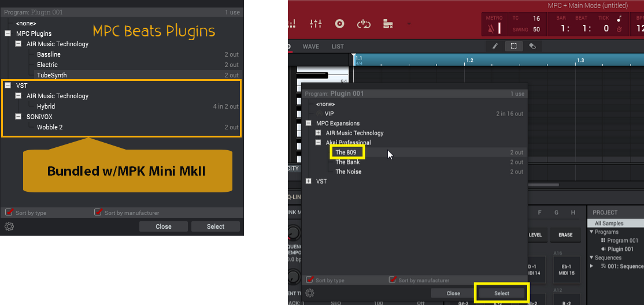The height and width of the screenshot is (305, 644).
Task: Select Wobble 2 plugin
Action: (50, 127)
